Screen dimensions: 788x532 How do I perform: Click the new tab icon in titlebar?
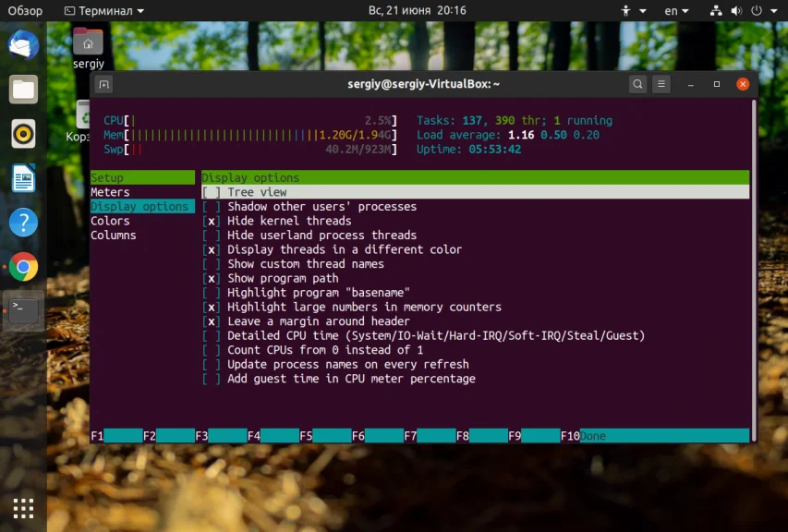click(x=104, y=84)
